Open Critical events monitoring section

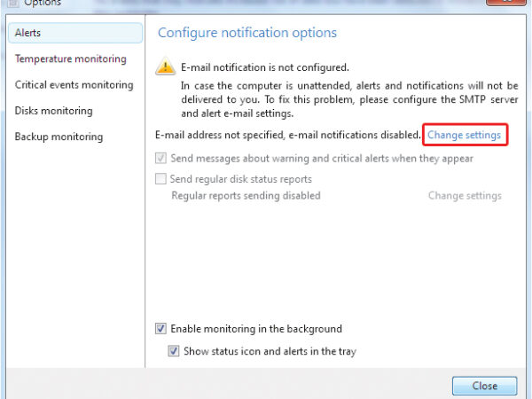point(74,85)
